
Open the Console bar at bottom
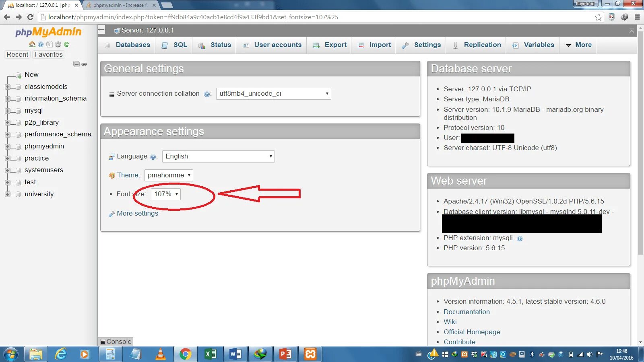(x=116, y=341)
